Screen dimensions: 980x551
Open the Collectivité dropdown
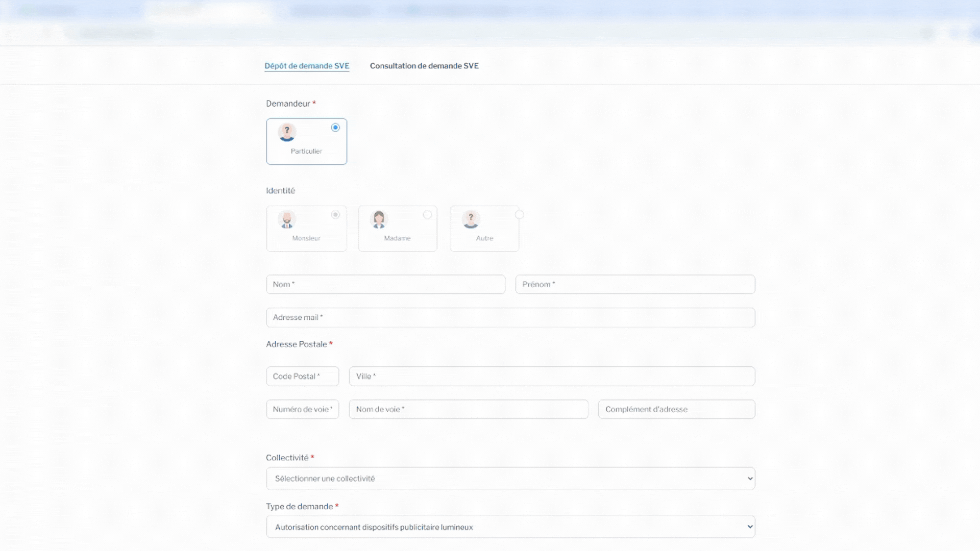pos(510,479)
